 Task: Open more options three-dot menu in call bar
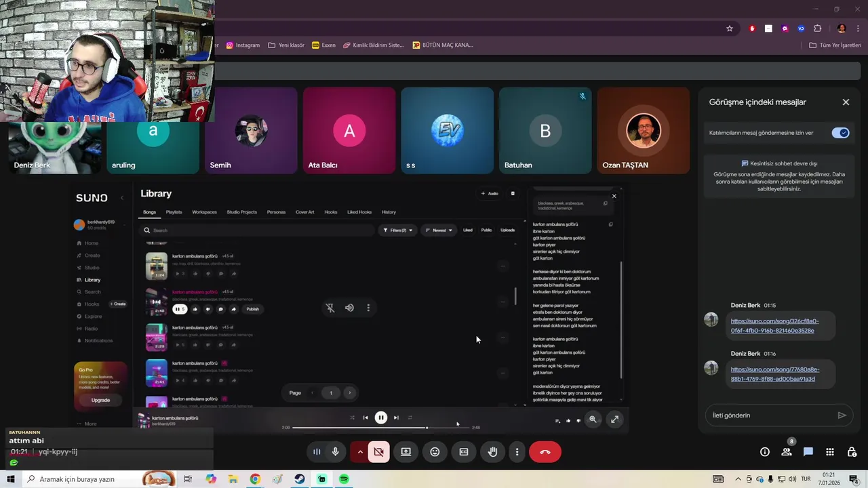[517, 452]
